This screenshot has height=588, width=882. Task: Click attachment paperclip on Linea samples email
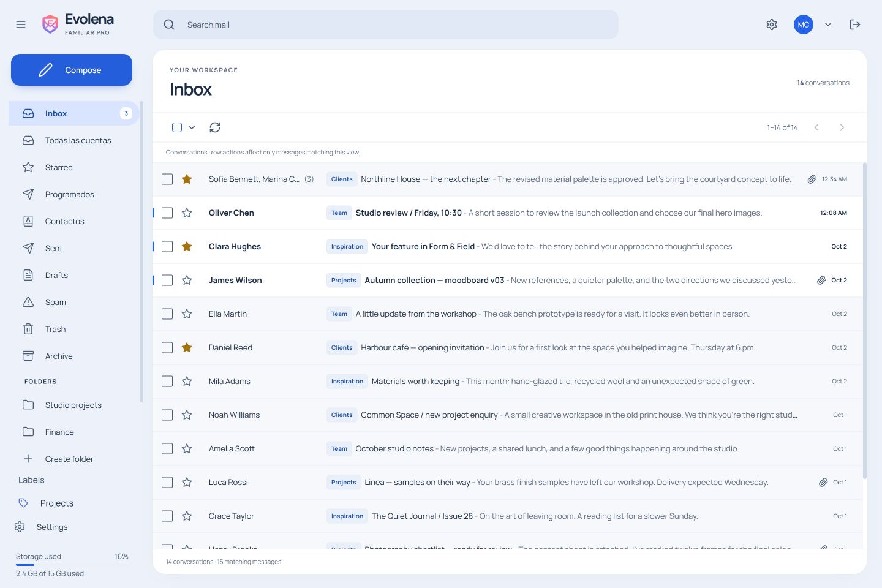coord(823,482)
